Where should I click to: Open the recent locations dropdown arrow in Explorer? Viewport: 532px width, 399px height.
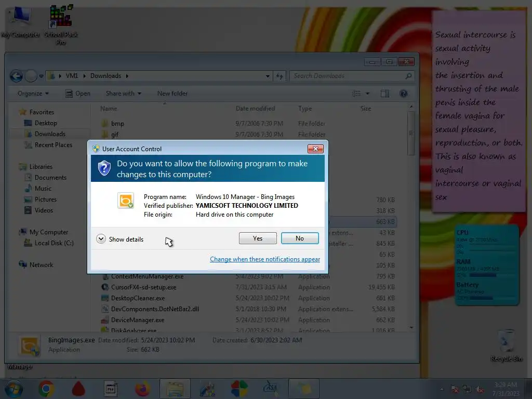pyautogui.click(x=41, y=76)
